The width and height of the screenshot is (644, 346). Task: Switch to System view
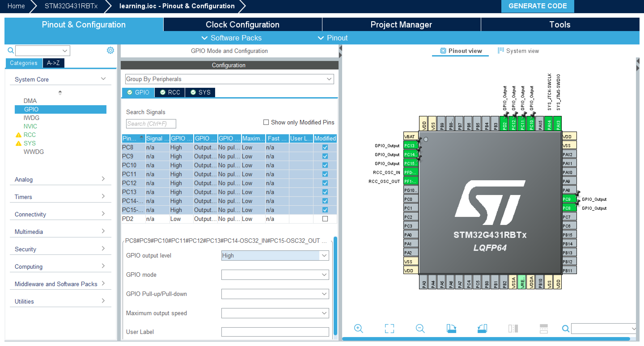[518, 51]
